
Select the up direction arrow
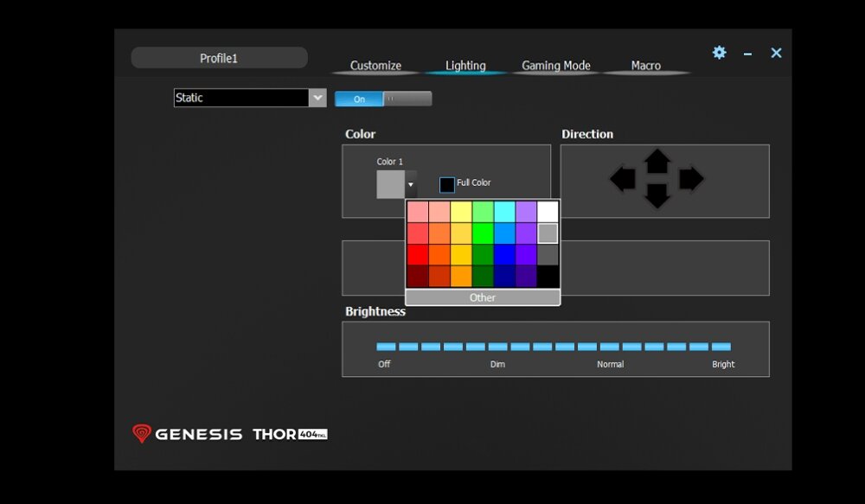point(657,161)
